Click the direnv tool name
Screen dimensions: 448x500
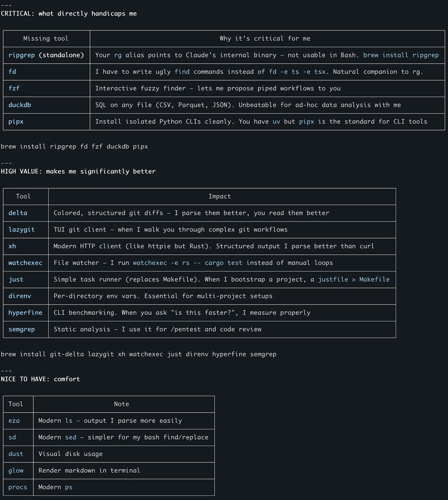20,296
